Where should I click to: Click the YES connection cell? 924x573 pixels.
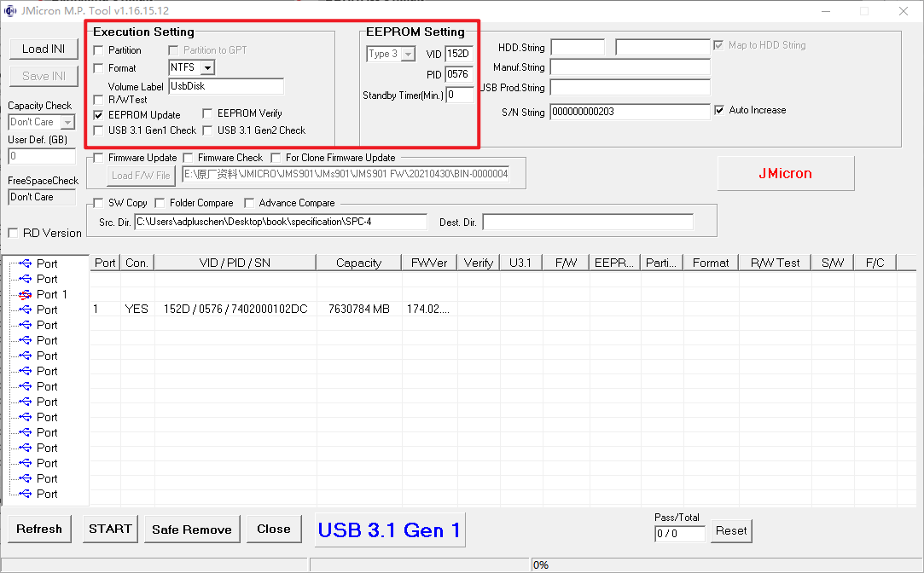[x=137, y=310]
